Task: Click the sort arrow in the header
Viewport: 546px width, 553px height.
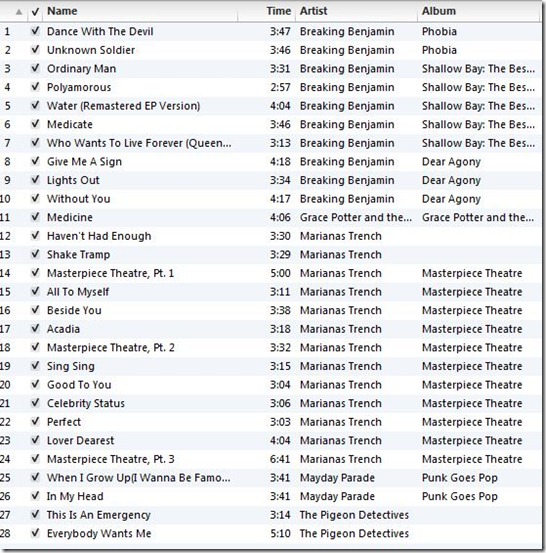Action: (x=19, y=12)
